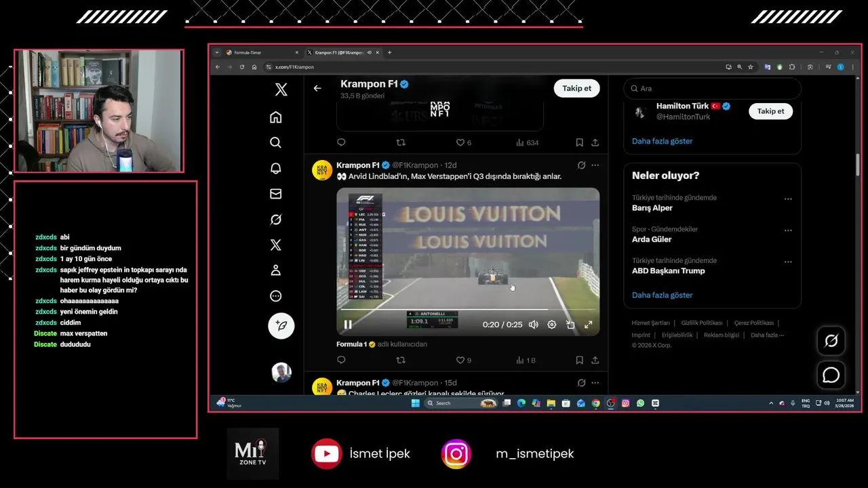Show more suggestions under Hamilton Türk

662,141
